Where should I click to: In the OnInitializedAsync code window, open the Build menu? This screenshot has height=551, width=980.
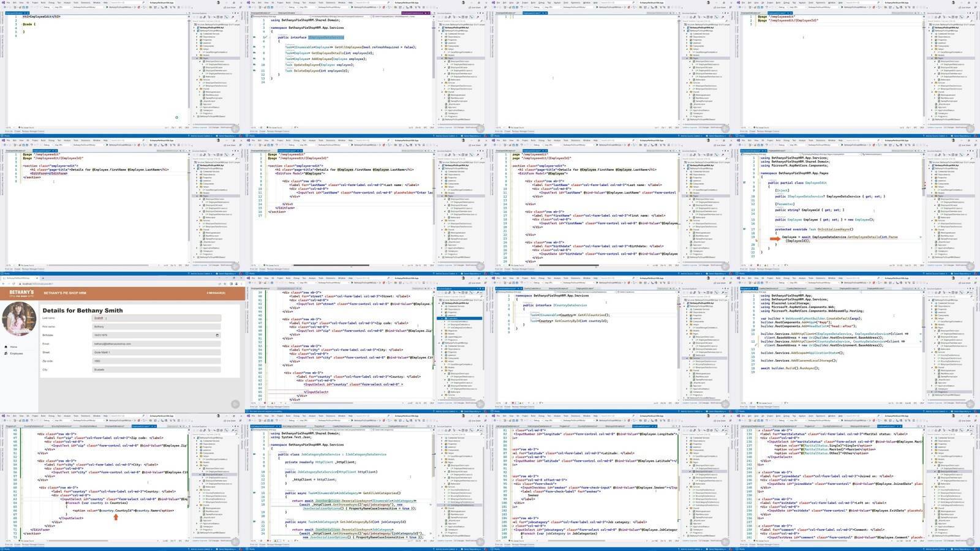coord(778,140)
